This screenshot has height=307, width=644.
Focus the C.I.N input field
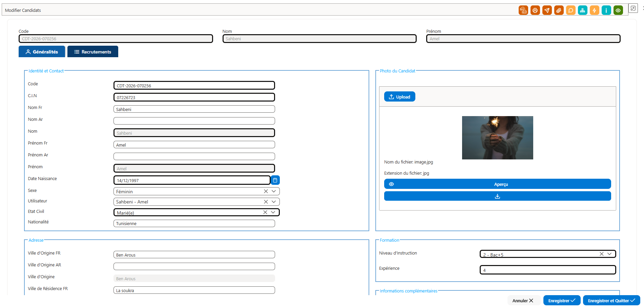[x=194, y=97]
